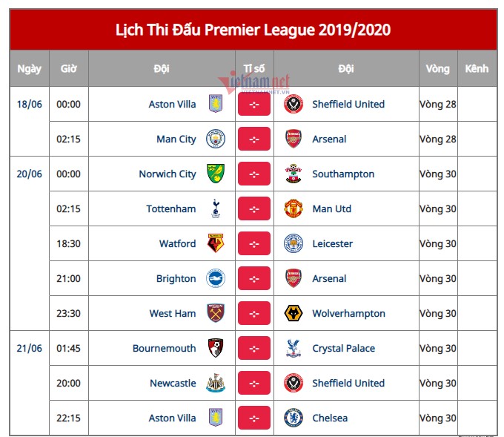This screenshot has width=504, height=437.
Task: Select the 21/06 date cell
Action: 30,348
